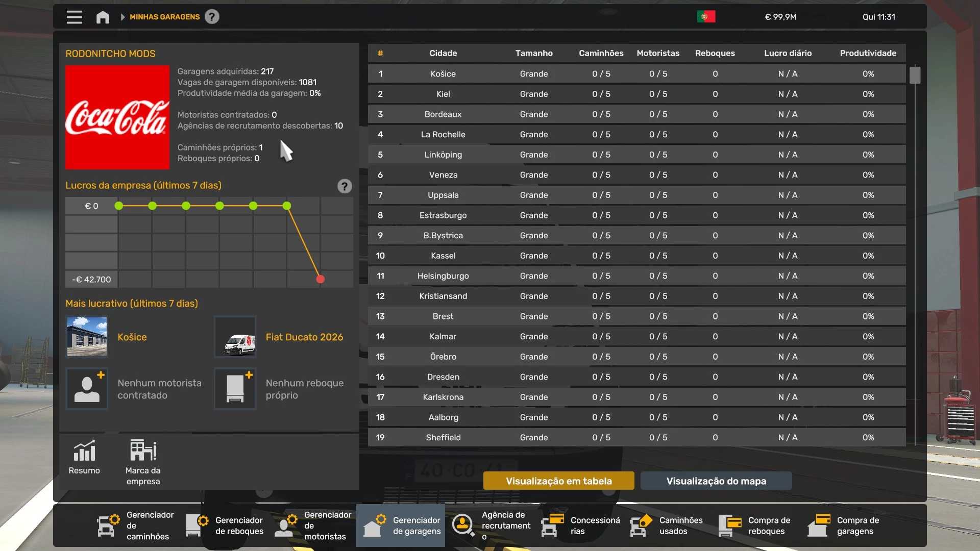Screen dimensions: 980x551
Task: Select the Brest garage row
Action: click(x=636, y=316)
